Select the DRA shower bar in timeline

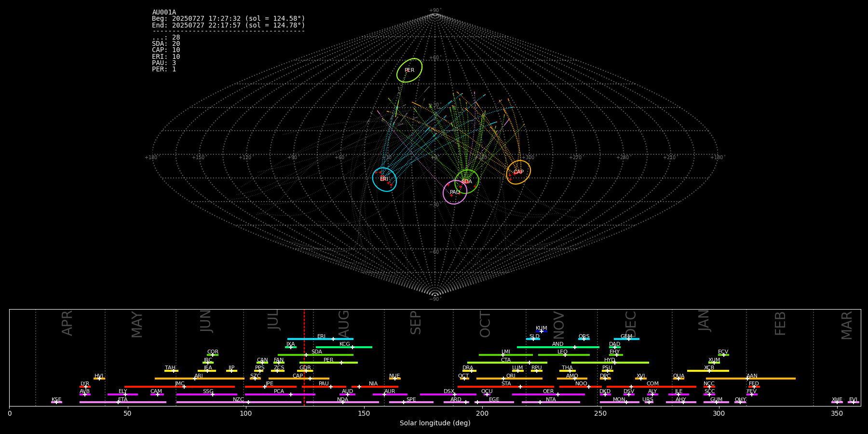pyautogui.click(x=469, y=371)
